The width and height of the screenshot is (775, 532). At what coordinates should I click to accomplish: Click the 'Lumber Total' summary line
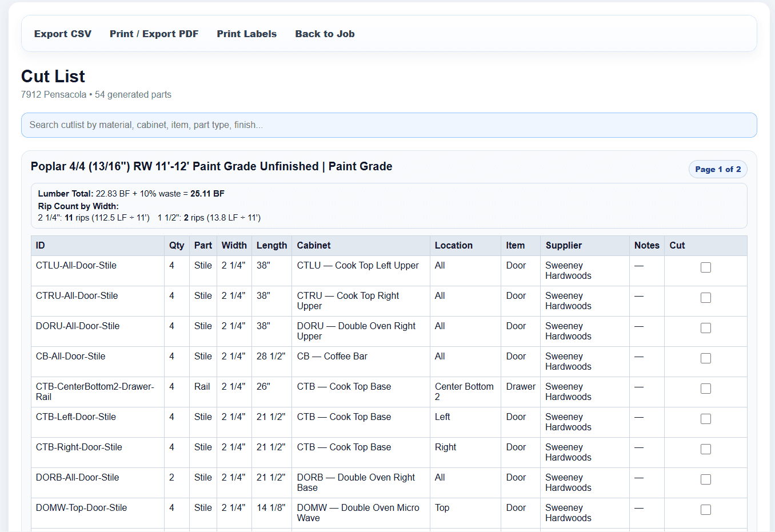(131, 194)
